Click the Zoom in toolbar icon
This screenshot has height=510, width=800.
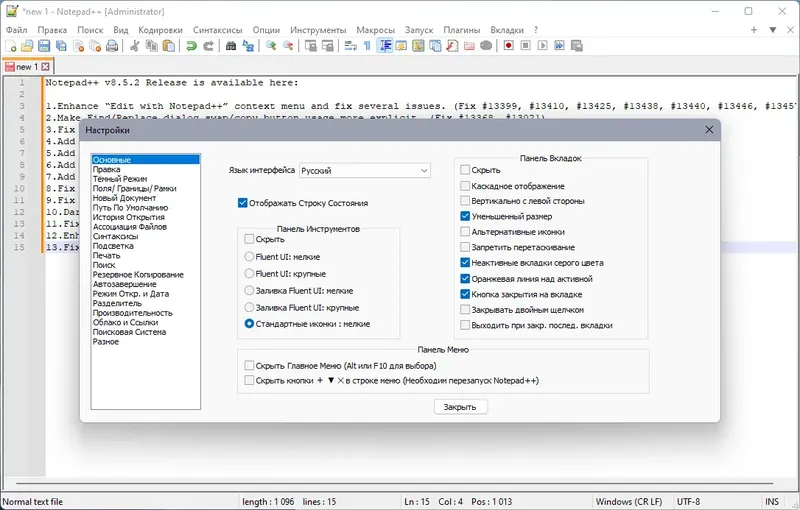[271, 46]
